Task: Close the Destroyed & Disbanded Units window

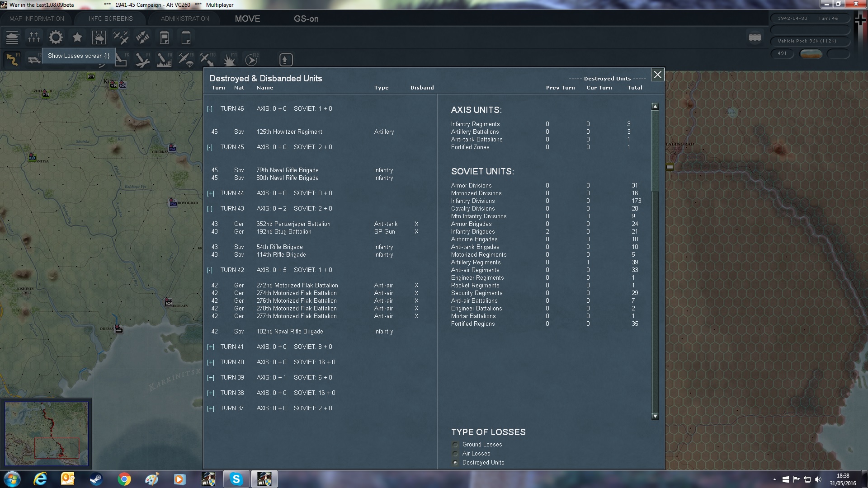Action: [657, 75]
